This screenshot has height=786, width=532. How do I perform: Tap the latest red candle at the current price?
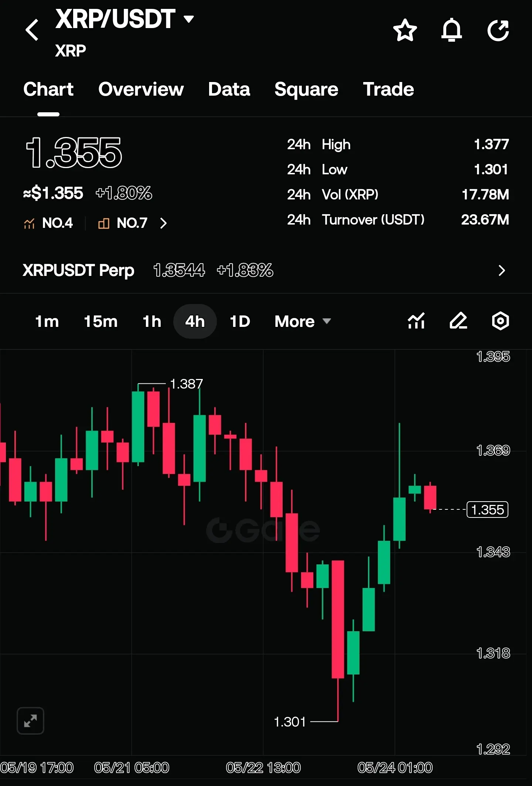(430, 498)
